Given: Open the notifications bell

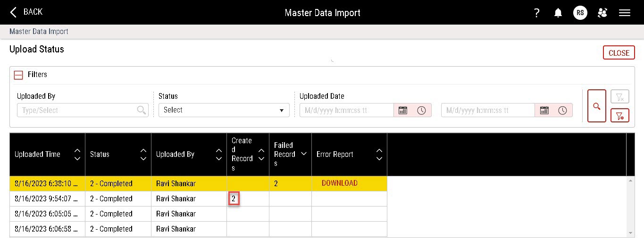Looking at the screenshot, I should (558, 13).
